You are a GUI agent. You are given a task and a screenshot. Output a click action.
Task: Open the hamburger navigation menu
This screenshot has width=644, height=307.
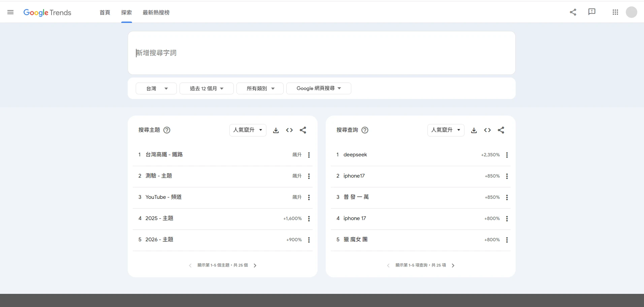click(10, 12)
